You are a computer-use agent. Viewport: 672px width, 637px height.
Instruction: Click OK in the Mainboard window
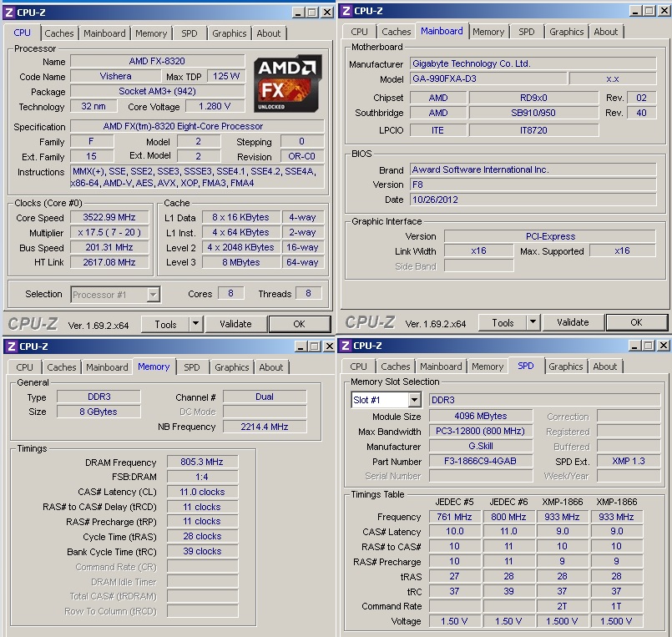pos(636,322)
